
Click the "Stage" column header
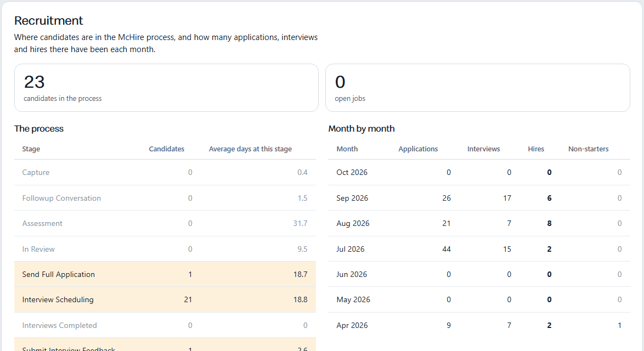pyautogui.click(x=31, y=149)
